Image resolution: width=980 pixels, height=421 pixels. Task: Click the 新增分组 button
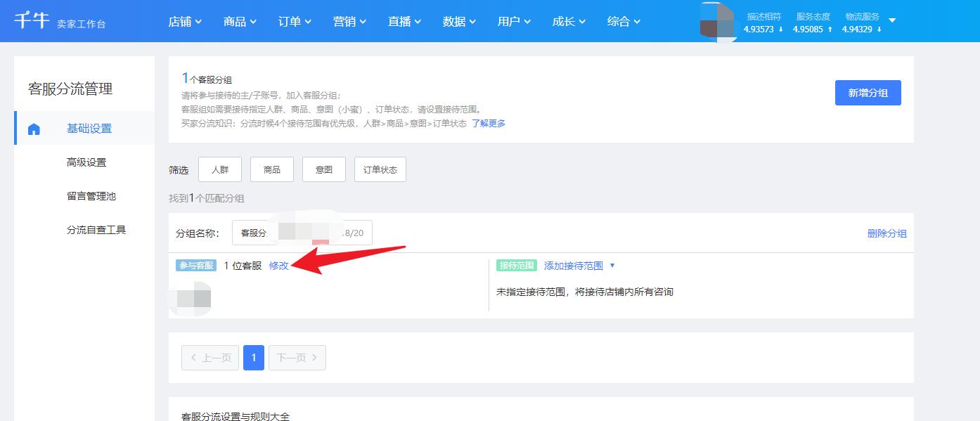point(868,92)
